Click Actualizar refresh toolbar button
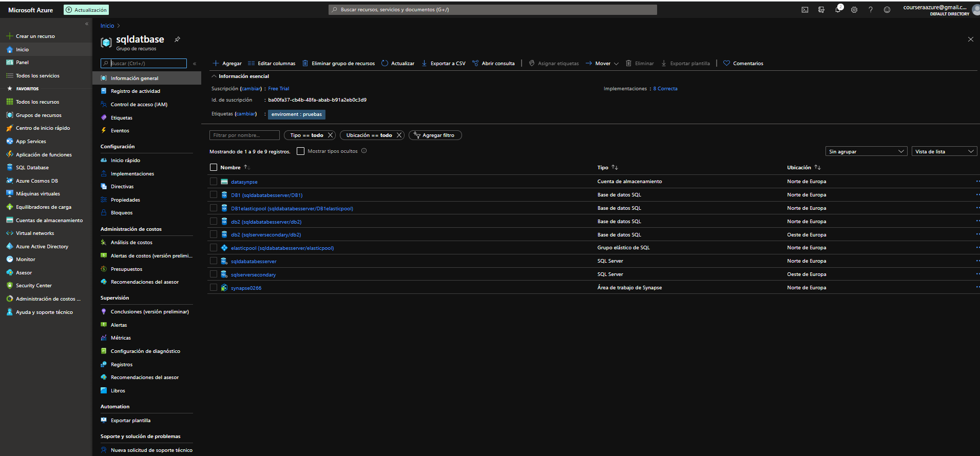 (x=398, y=64)
